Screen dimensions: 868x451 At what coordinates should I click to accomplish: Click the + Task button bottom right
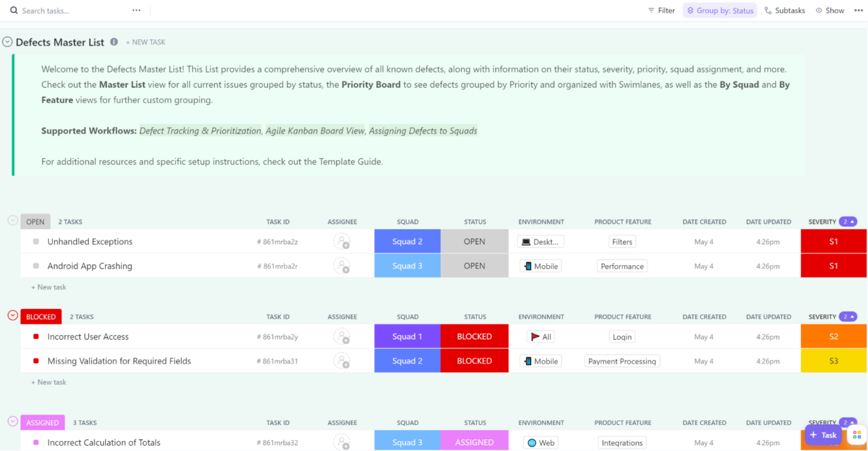click(x=823, y=435)
